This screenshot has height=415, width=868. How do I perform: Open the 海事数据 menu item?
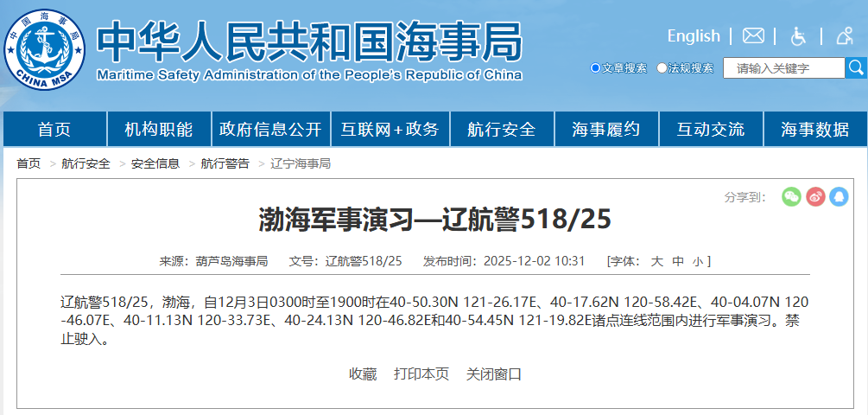point(814,130)
